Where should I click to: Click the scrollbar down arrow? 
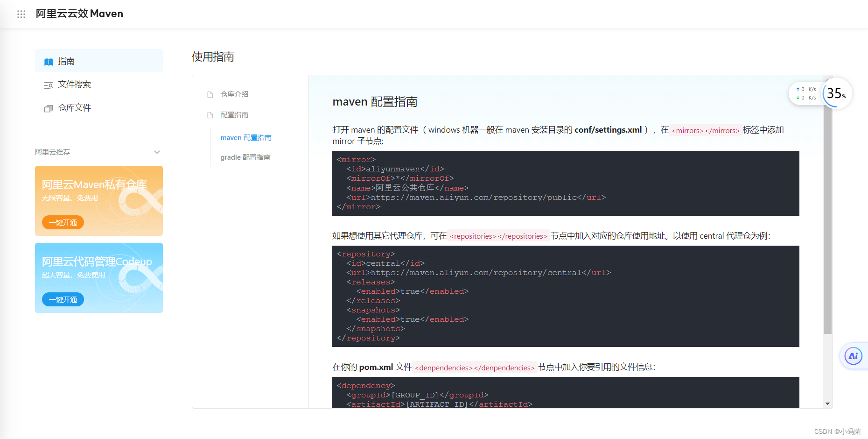pos(827,404)
